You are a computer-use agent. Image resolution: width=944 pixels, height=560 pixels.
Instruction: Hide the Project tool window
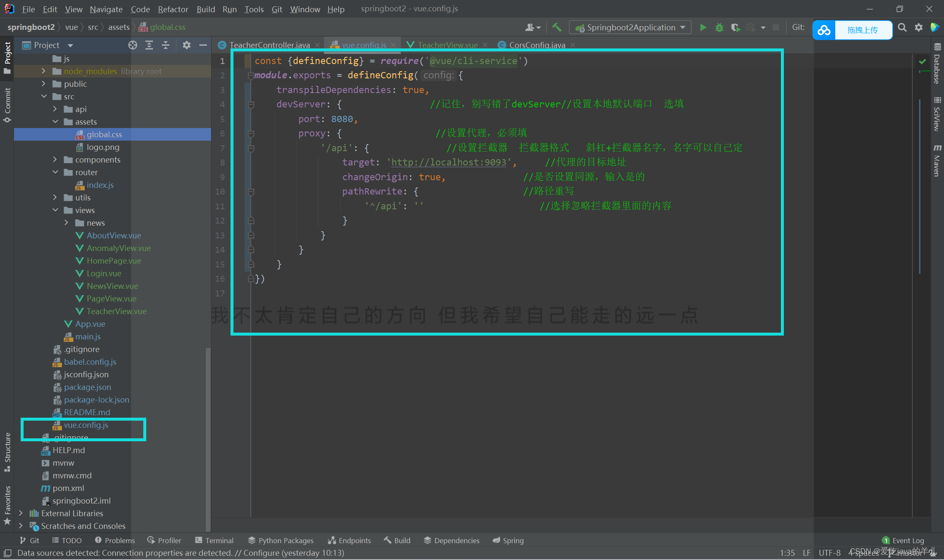[203, 45]
